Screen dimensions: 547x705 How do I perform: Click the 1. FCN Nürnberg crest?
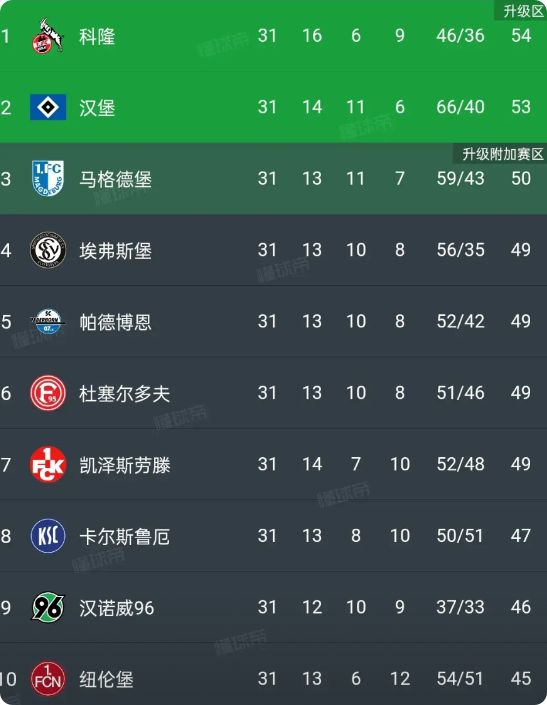pos(48,678)
